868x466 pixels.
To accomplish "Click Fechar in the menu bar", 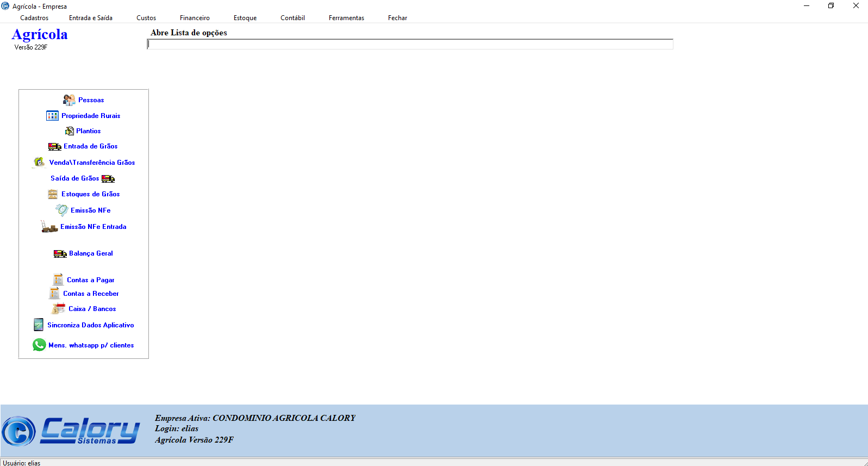I will (397, 18).
